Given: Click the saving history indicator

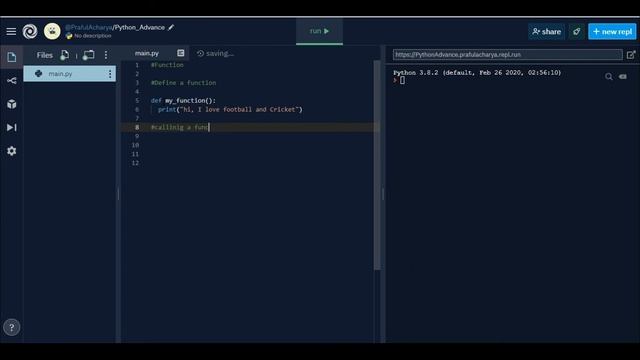Looking at the screenshot, I should coord(215,53).
